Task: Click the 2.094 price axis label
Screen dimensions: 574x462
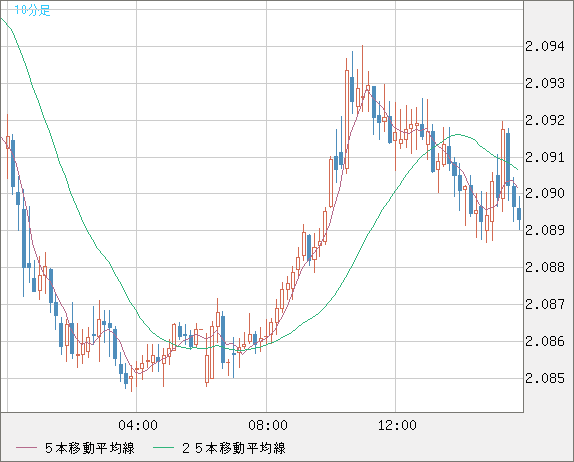Action: pyautogui.click(x=545, y=46)
